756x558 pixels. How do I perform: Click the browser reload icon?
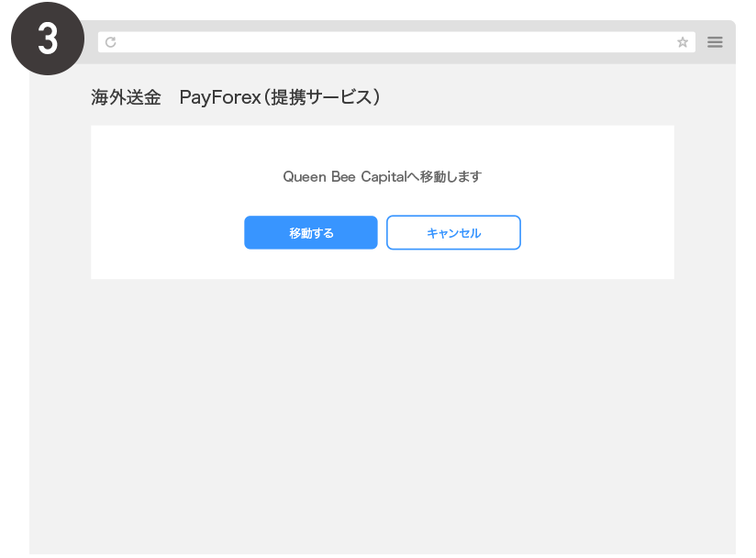(110, 42)
